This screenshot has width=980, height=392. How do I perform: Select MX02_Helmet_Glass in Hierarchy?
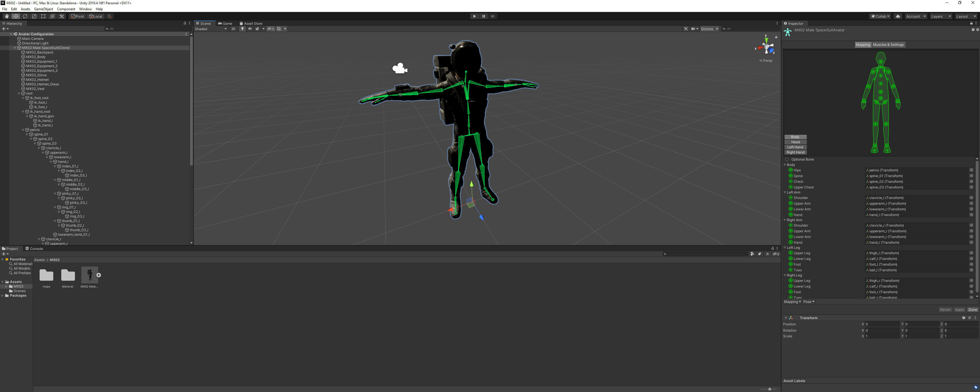[x=42, y=85]
